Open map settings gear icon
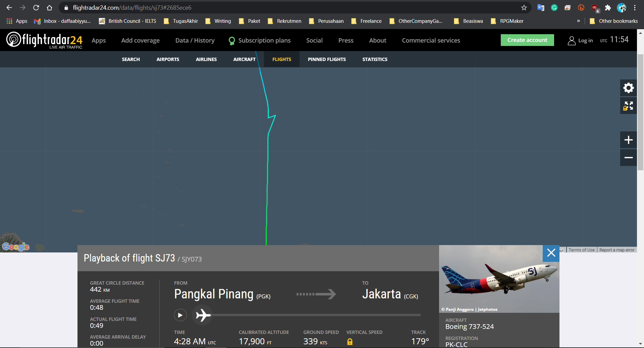Viewport: 644px width, 348px height. [x=629, y=88]
